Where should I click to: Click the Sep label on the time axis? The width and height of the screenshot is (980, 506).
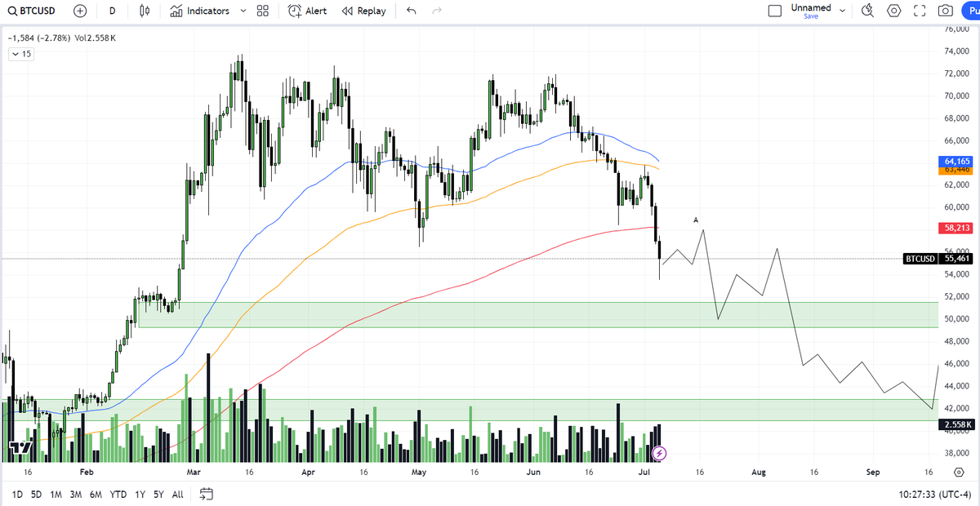pos(873,473)
